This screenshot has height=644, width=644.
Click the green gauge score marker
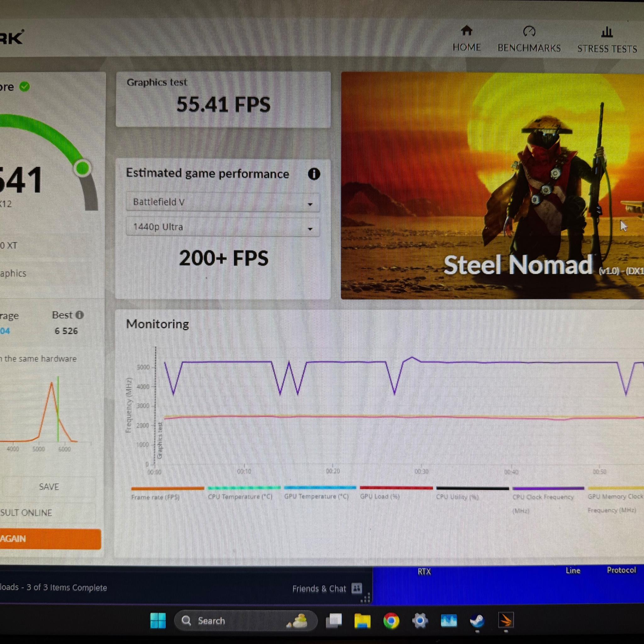click(x=82, y=168)
